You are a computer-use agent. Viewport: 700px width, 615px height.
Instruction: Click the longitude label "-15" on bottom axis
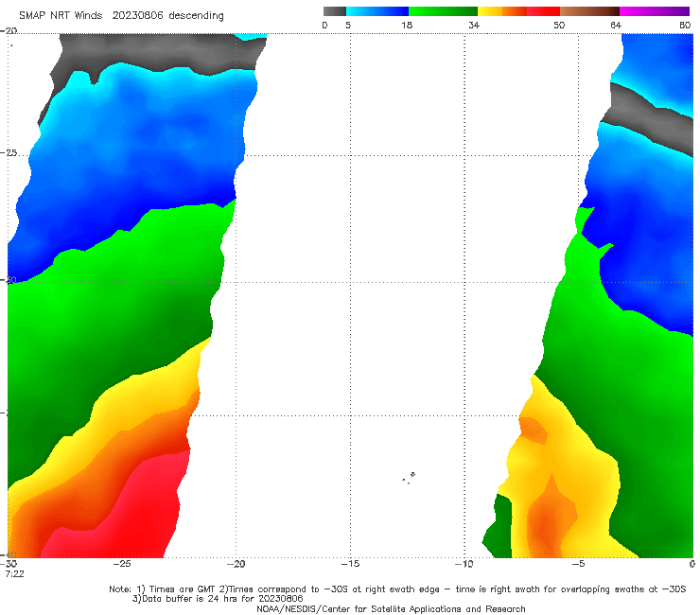(350, 564)
